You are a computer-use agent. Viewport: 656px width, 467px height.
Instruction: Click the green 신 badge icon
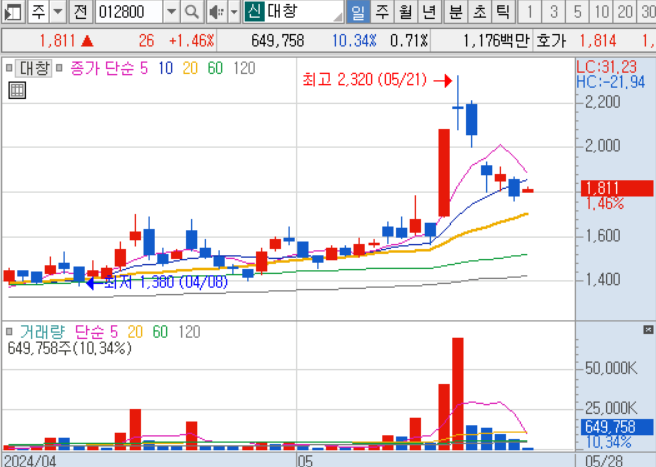[x=254, y=12]
